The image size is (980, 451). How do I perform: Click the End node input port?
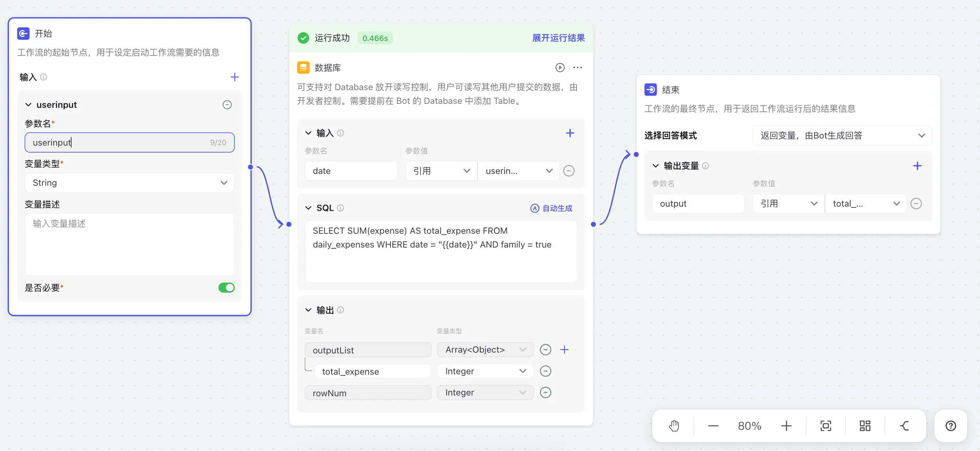[x=636, y=154]
